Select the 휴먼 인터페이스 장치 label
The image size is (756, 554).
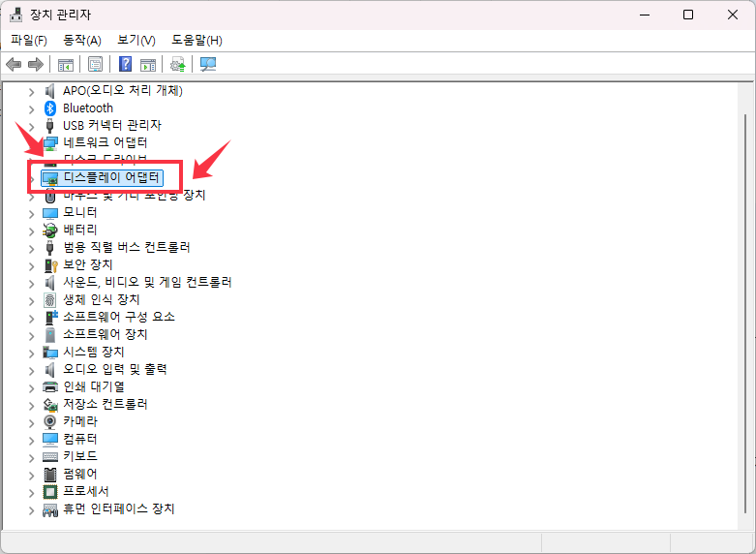pos(119,508)
